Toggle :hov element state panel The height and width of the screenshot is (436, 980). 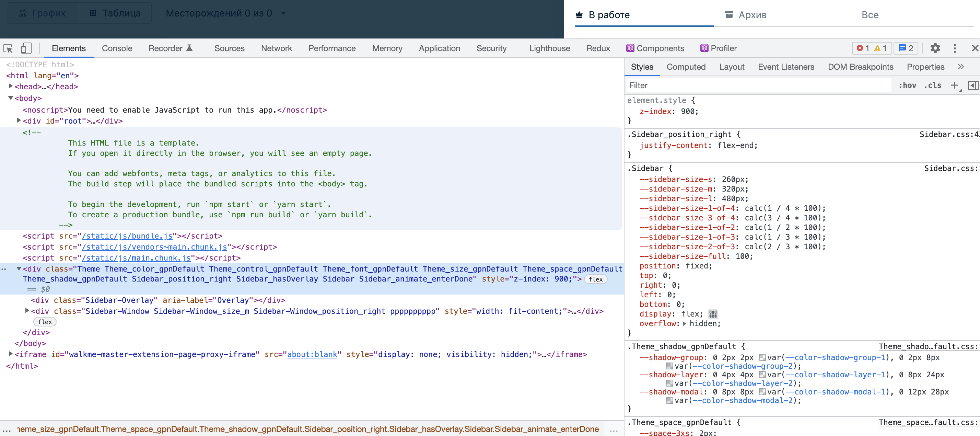[x=907, y=85]
